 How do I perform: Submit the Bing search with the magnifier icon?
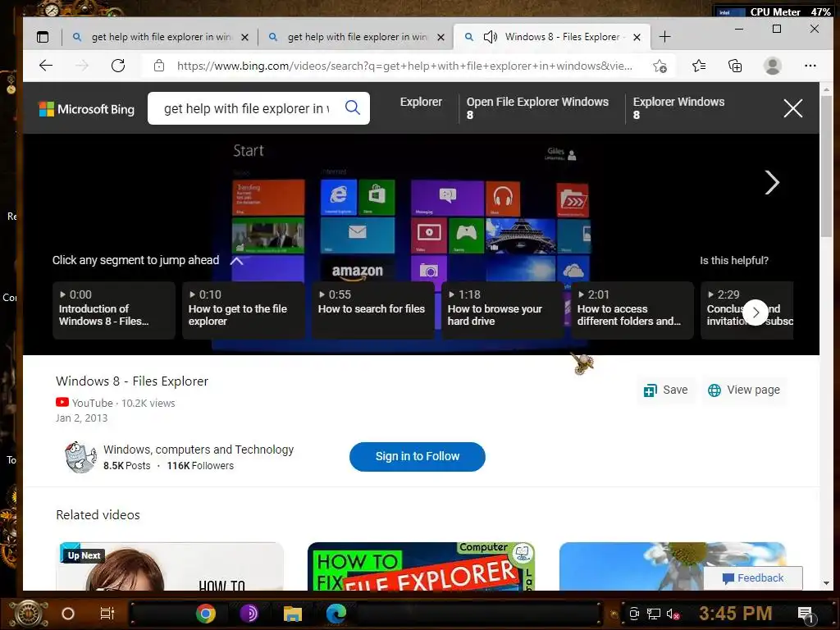tap(353, 107)
